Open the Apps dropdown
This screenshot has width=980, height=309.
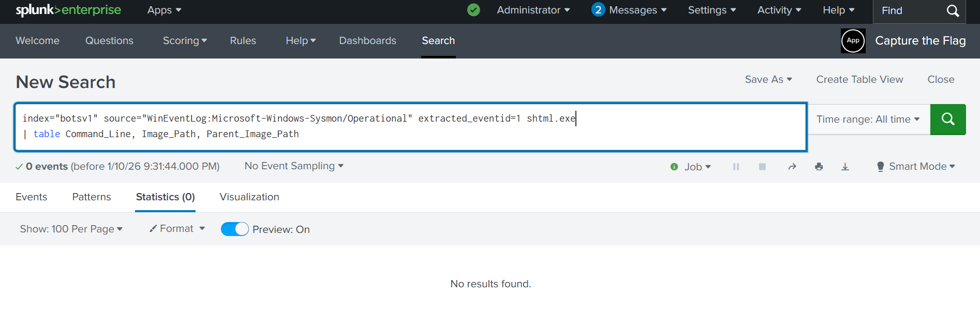164,10
